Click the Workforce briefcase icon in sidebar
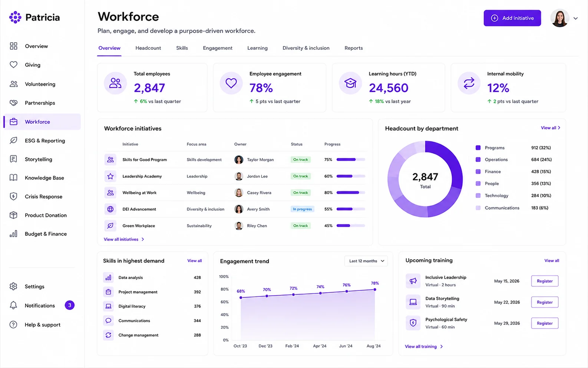Image resolution: width=588 pixels, height=368 pixels. [13, 122]
